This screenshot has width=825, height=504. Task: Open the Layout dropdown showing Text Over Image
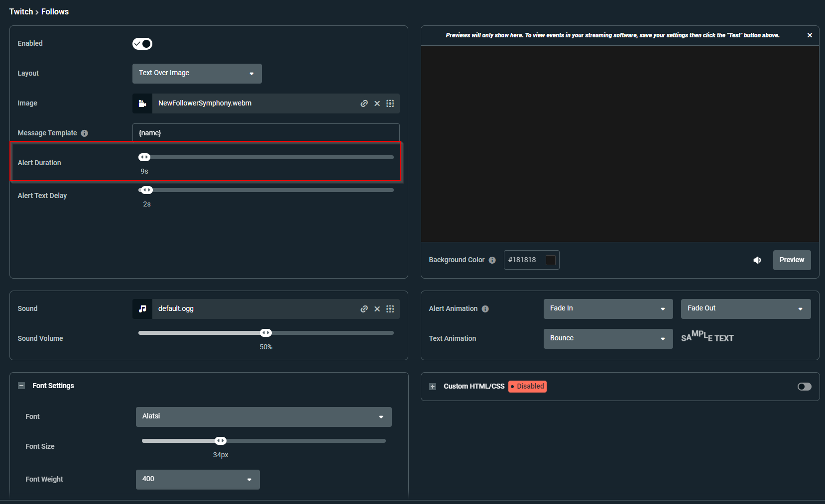197,73
